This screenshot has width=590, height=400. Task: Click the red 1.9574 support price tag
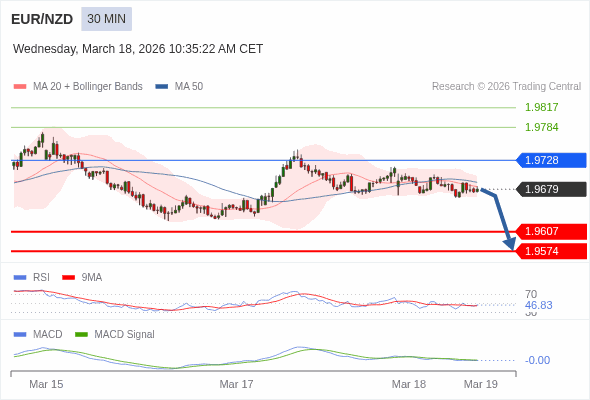(552, 251)
